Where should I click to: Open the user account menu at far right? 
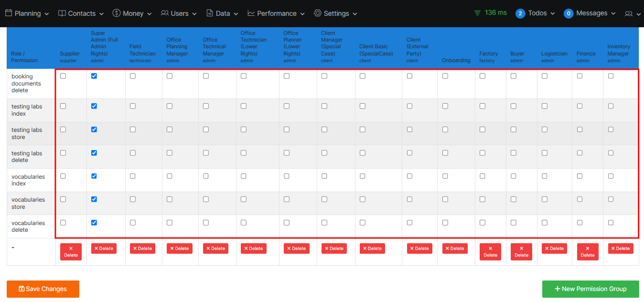[633, 14]
